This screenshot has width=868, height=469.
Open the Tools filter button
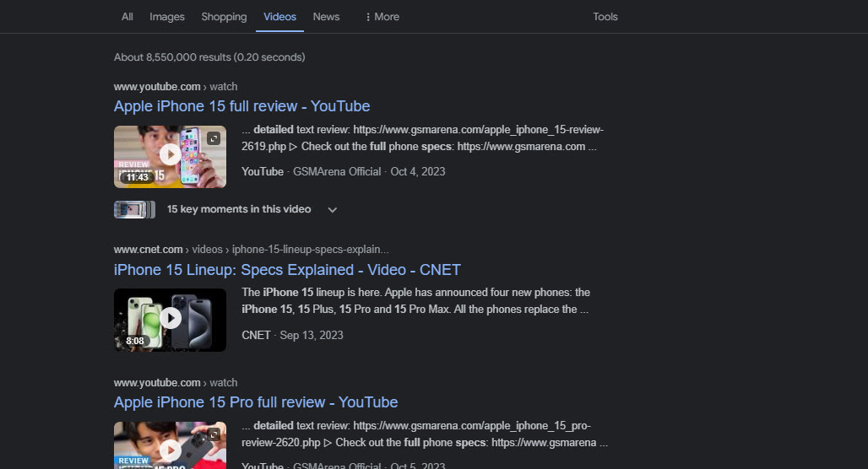coord(605,17)
